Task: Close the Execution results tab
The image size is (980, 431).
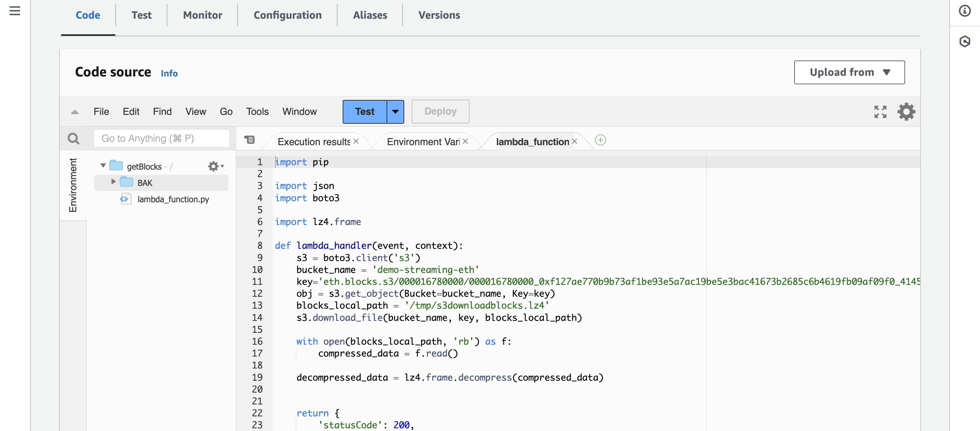Action: tap(356, 141)
